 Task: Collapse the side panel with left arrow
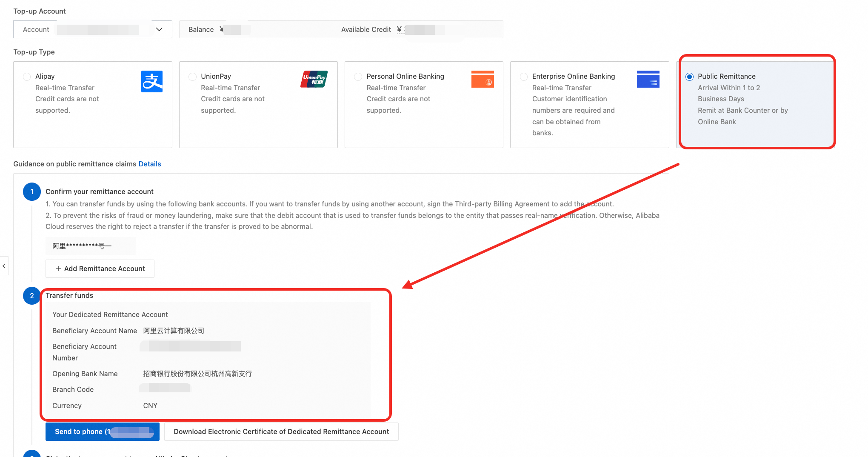[x=4, y=266]
